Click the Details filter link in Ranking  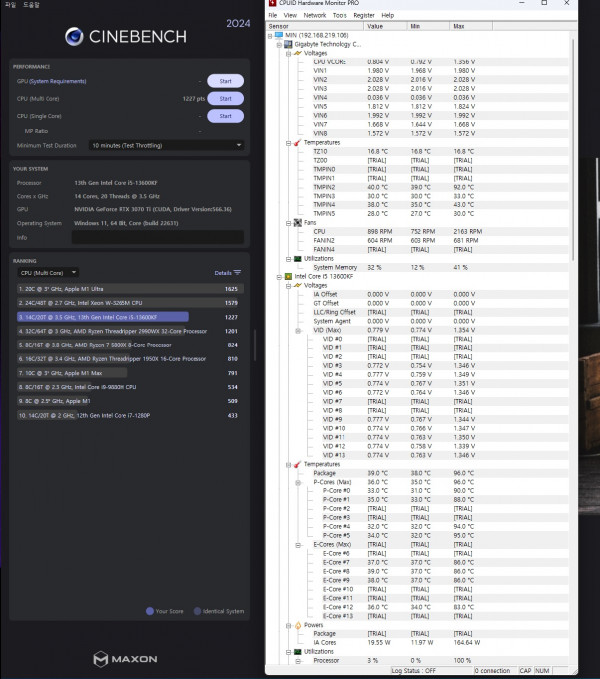(x=227, y=273)
